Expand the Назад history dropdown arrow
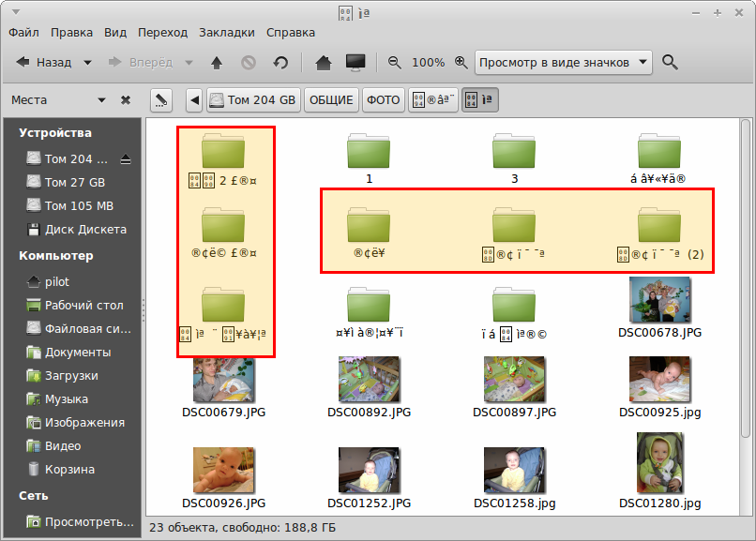 pyautogui.click(x=88, y=63)
